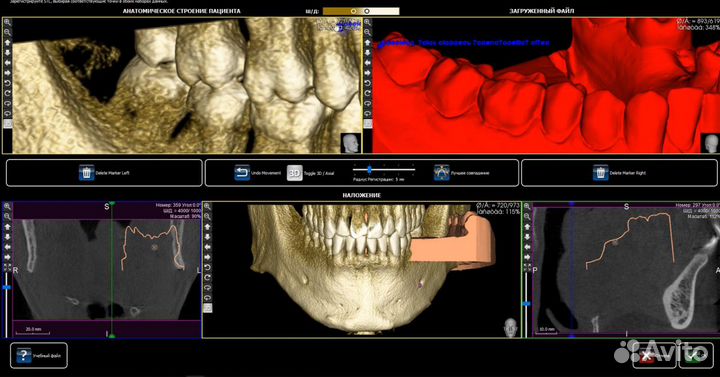Rotate overlay jaw view counterclockwise
Image resolution: width=720 pixels, height=377 pixels.
[x=208, y=267]
